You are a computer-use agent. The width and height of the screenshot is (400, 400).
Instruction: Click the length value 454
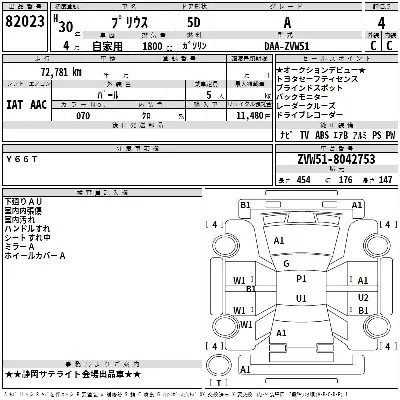click(303, 180)
